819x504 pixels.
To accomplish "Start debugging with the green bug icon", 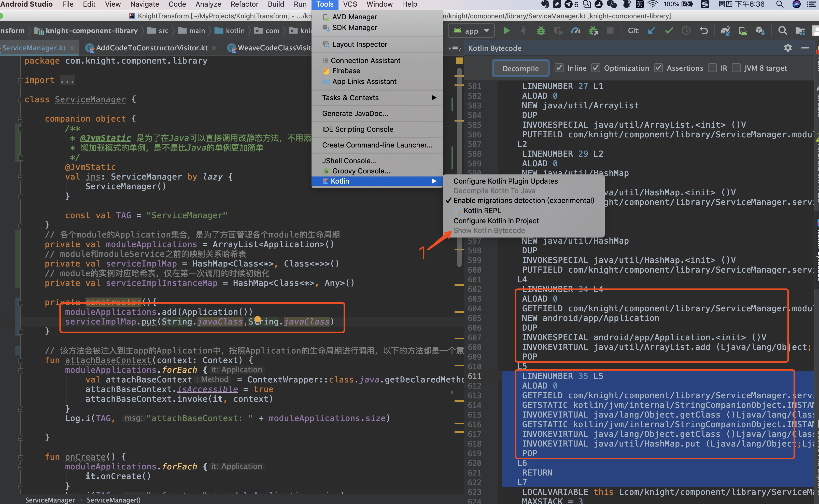I will [541, 31].
